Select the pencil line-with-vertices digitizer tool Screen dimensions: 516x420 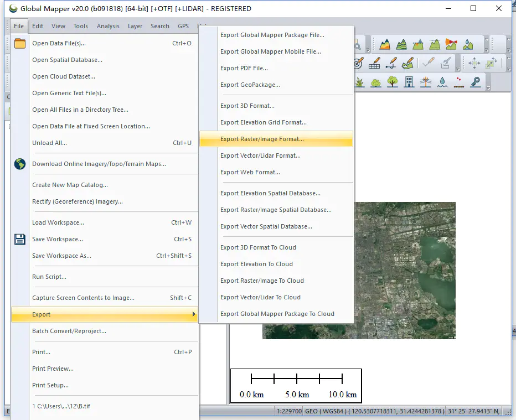(x=391, y=63)
